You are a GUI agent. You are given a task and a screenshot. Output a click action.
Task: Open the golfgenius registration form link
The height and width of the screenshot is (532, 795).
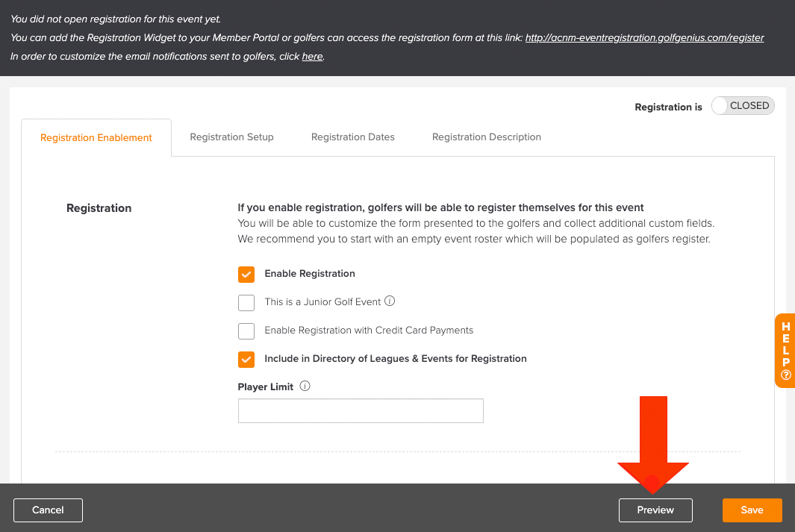644,37
